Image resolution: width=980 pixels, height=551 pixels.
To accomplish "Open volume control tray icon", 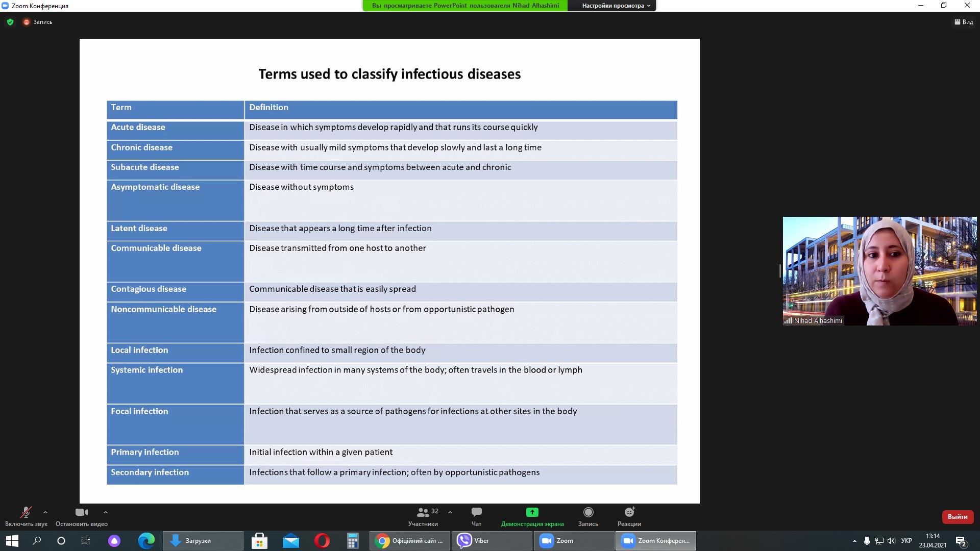I will point(891,541).
